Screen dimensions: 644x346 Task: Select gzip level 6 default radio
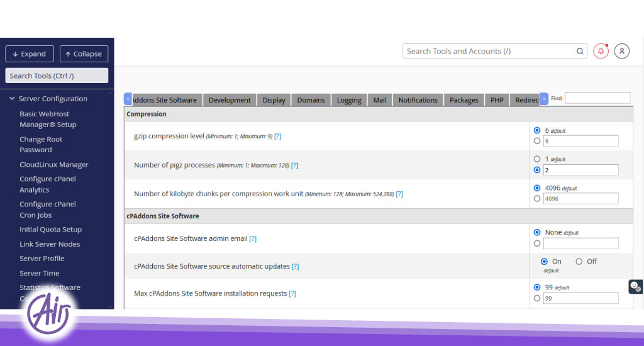point(537,130)
